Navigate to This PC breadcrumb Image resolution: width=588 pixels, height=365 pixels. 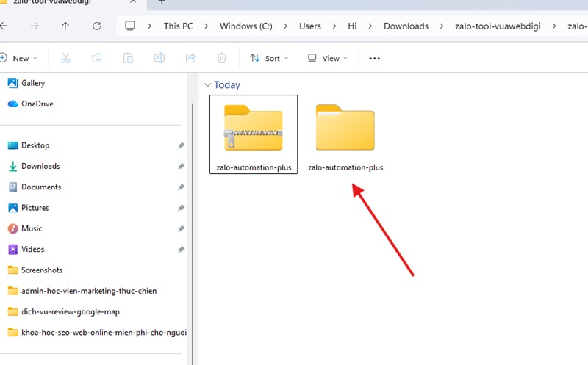[x=178, y=26]
